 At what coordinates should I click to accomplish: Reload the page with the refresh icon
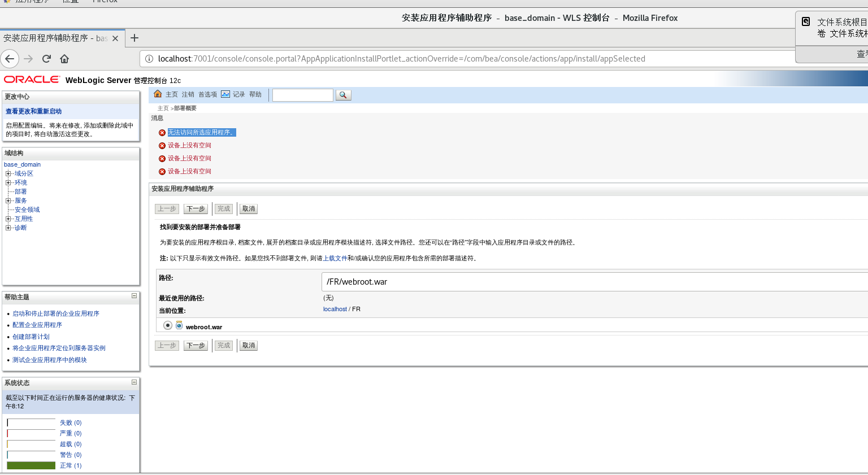click(47, 59)
